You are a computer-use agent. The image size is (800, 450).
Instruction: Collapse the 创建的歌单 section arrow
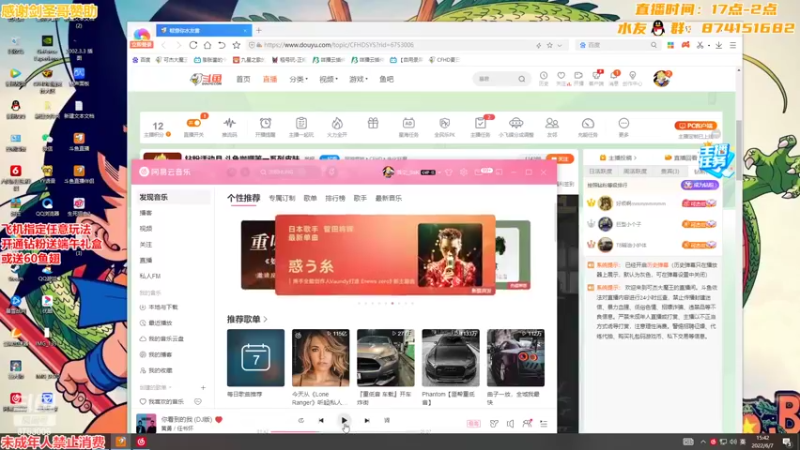[170, 388]
